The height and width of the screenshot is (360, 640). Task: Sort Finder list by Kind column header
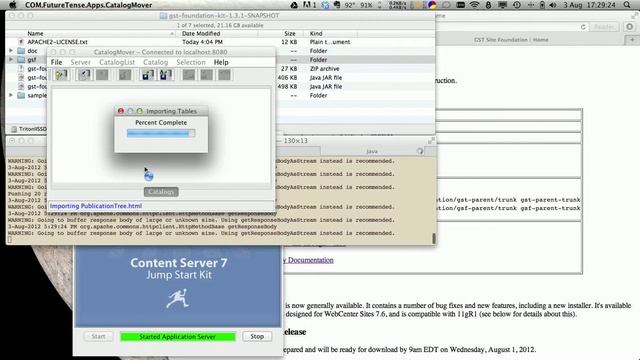(x=316, y=33)
